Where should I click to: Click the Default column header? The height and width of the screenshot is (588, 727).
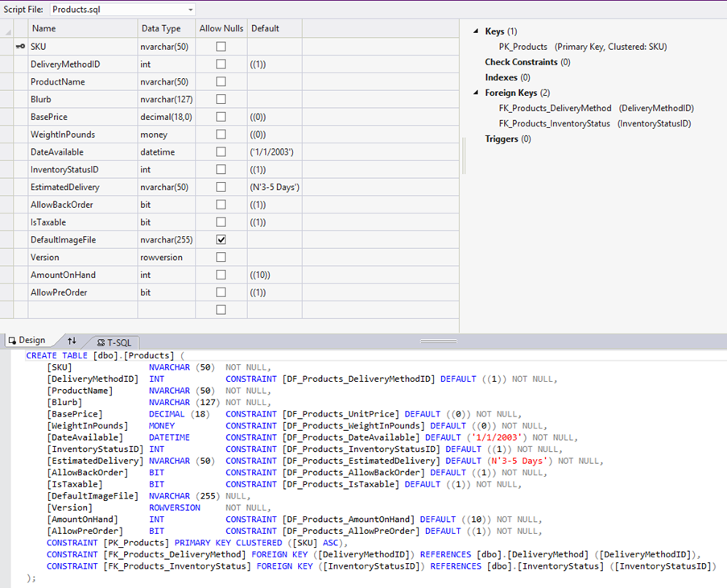(x=275, y=28)
